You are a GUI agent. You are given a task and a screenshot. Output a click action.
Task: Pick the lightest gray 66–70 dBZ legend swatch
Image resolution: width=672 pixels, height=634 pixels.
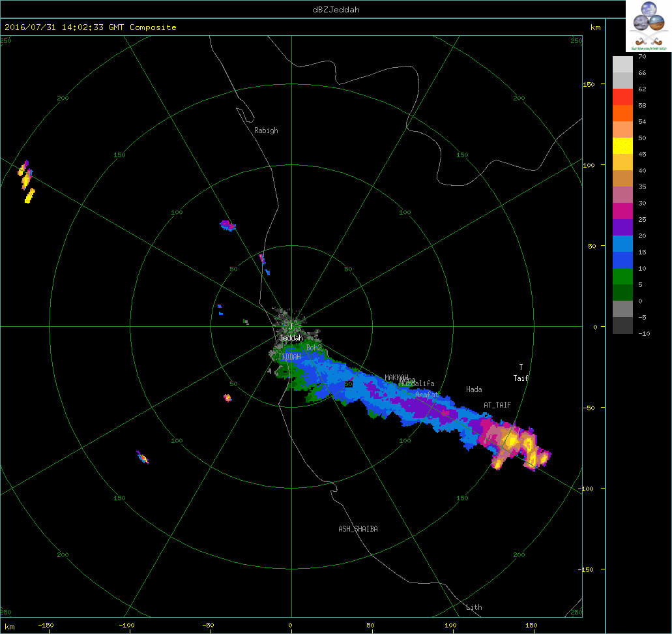(622, 65)
